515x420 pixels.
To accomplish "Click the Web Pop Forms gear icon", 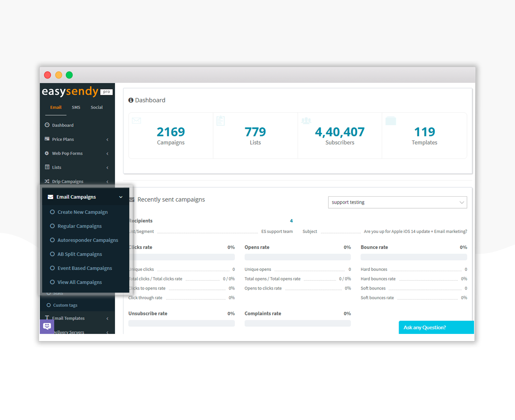I will click(47, 153).
